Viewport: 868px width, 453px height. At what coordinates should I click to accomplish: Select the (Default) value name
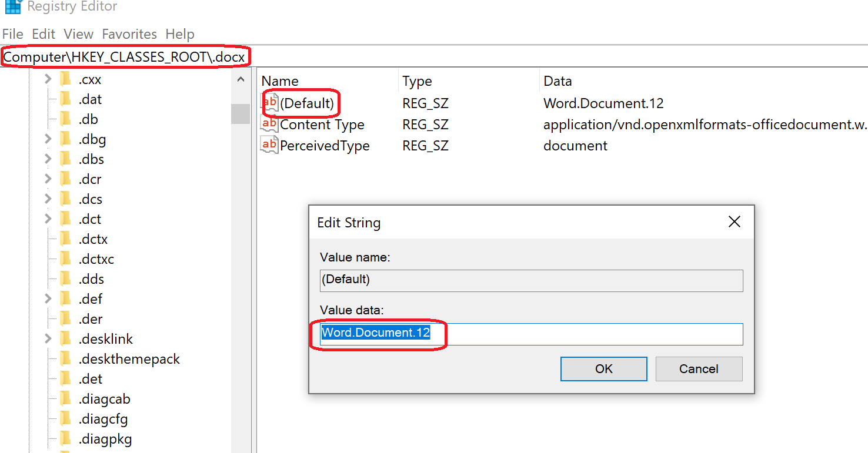pyautogui.click(x=307, y=103)
